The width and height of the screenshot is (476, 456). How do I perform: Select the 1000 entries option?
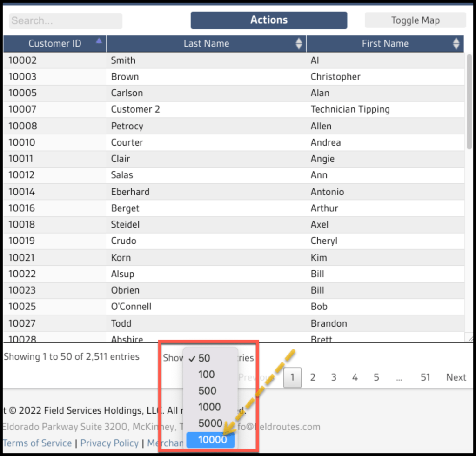point(209,407)
